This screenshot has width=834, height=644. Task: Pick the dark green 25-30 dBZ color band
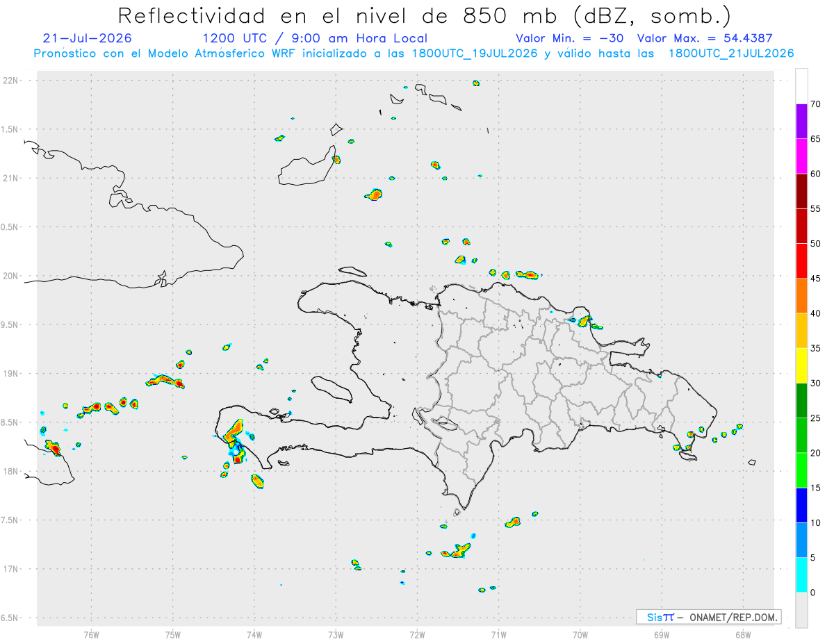801,401
